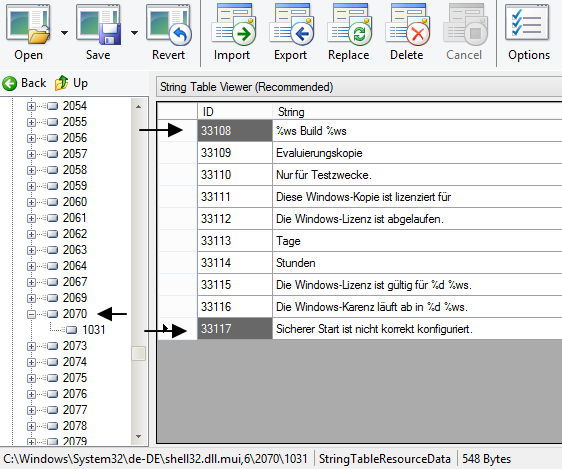Click the Open file toolbar icon
Viewport: 562px width, 469px height.
(28, 25)
